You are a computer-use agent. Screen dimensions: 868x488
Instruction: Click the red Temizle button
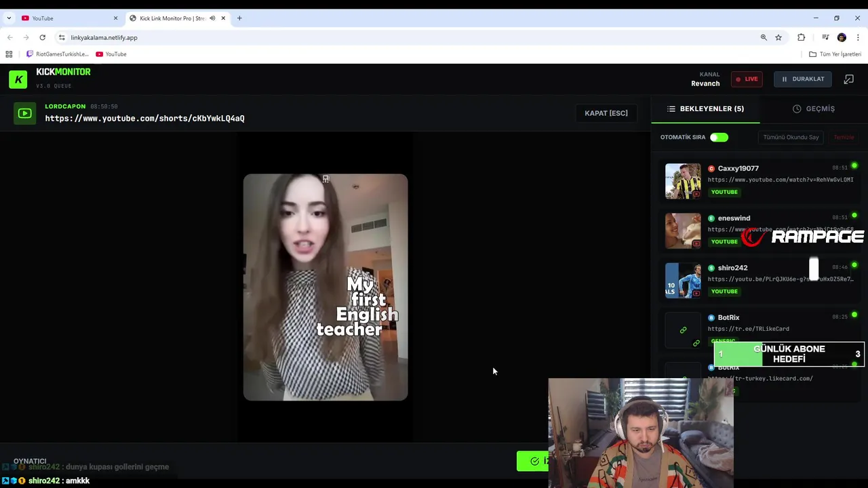point(844,138)
